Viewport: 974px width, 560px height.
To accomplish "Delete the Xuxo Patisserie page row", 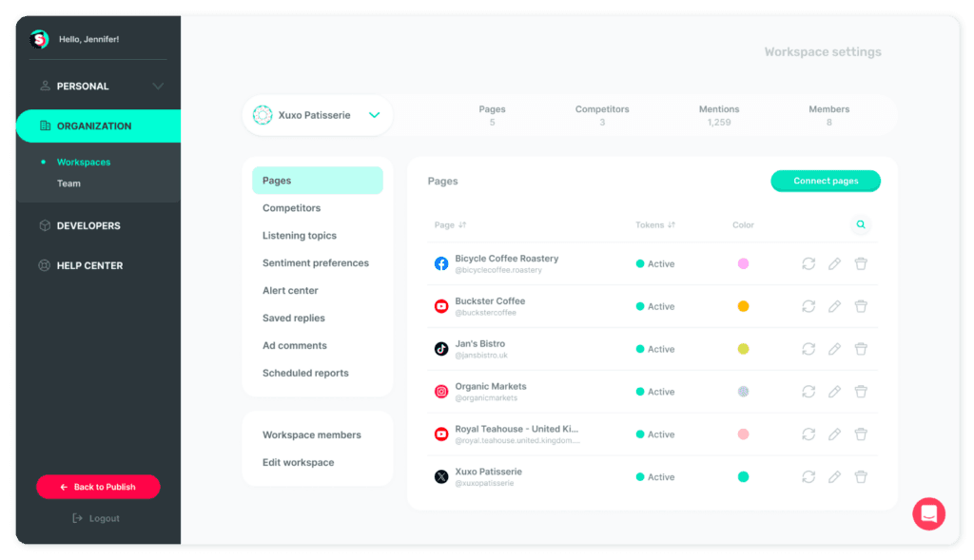I will click(x=860, y=476).
